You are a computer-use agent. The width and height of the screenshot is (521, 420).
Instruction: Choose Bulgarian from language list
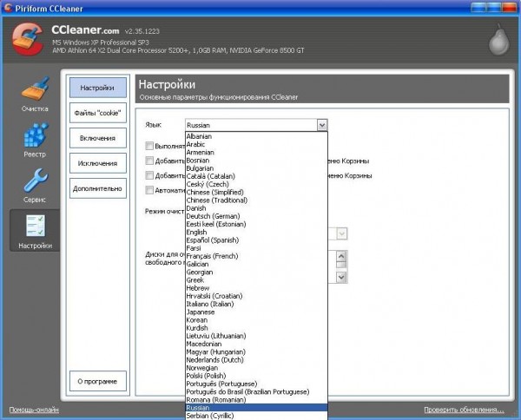[x=256, y=168]
